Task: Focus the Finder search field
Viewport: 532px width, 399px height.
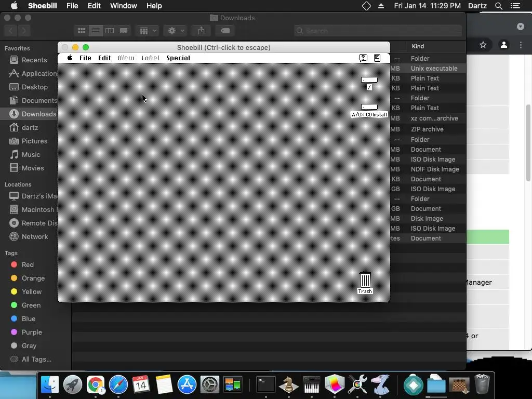Action: click(378, 31)
